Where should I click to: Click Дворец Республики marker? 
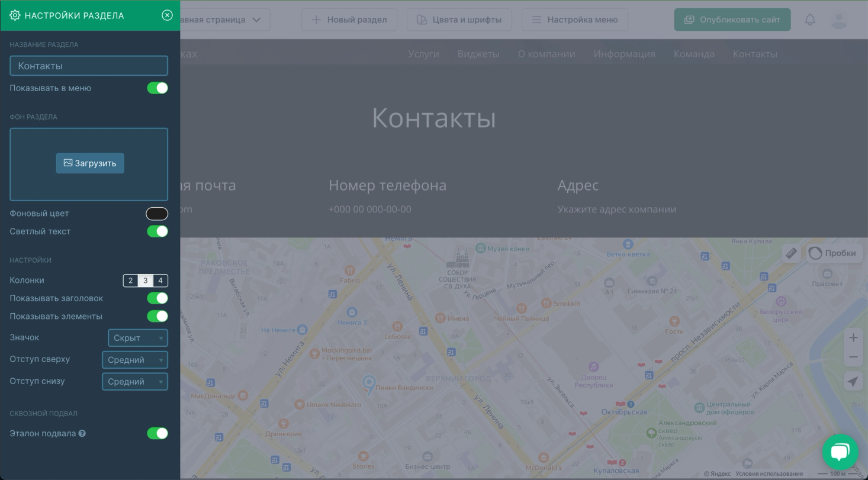[x=593, y=367]
